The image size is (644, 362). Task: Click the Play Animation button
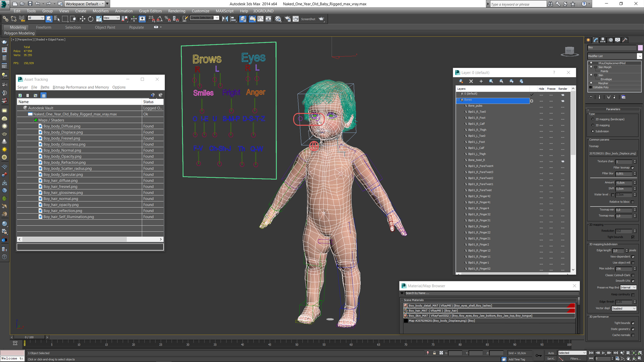click(x=603, y=353)
